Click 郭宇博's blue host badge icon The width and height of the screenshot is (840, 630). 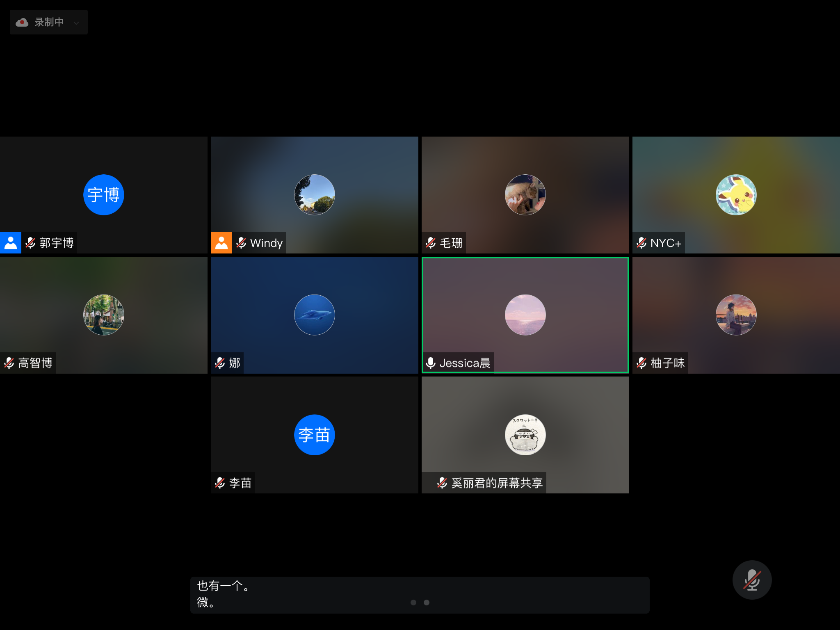coord(11,243)
